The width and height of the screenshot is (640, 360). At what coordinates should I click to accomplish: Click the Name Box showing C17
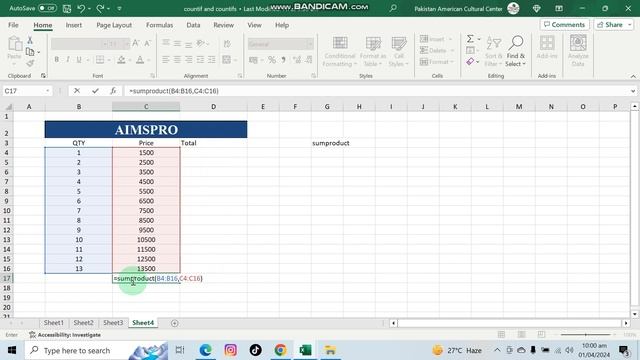27,91
